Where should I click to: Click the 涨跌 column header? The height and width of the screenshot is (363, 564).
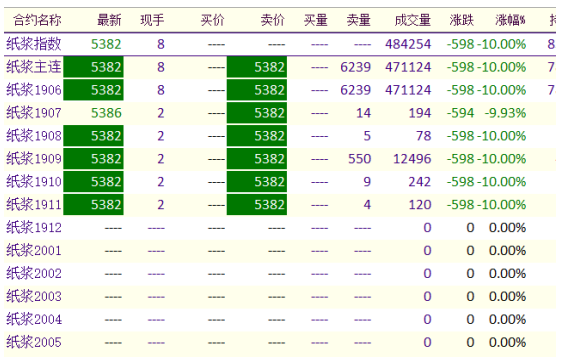pos(461,20)
